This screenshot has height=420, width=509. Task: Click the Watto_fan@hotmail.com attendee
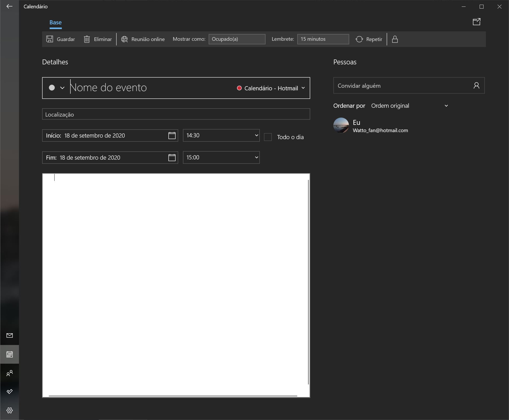pyautogui.click(x=380, y=130)
